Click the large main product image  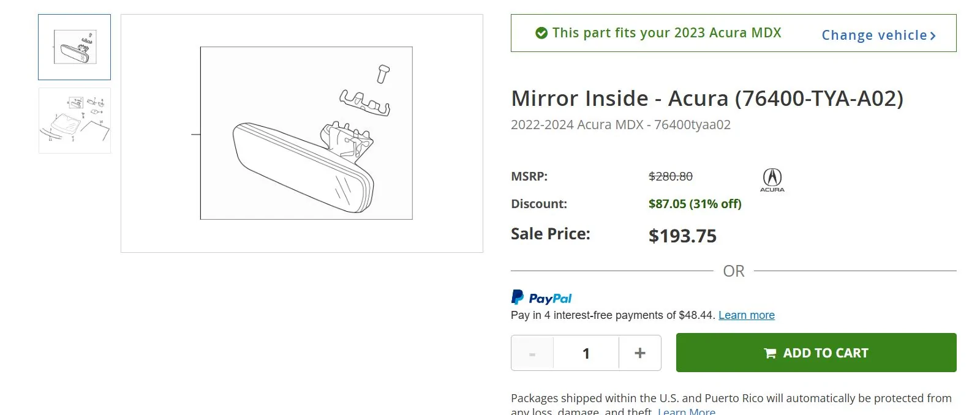[302, 133]
